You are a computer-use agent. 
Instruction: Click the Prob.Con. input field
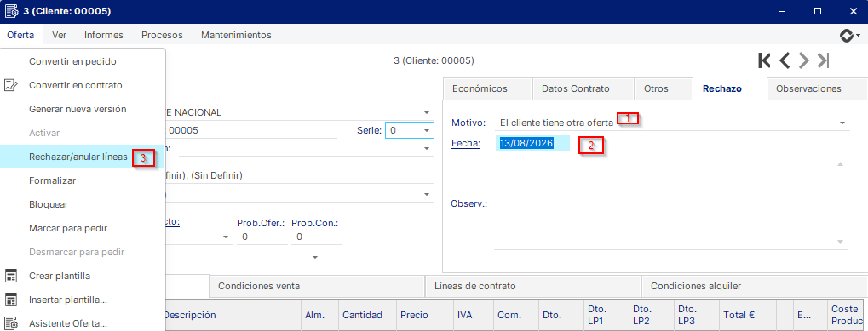(317, 237)
